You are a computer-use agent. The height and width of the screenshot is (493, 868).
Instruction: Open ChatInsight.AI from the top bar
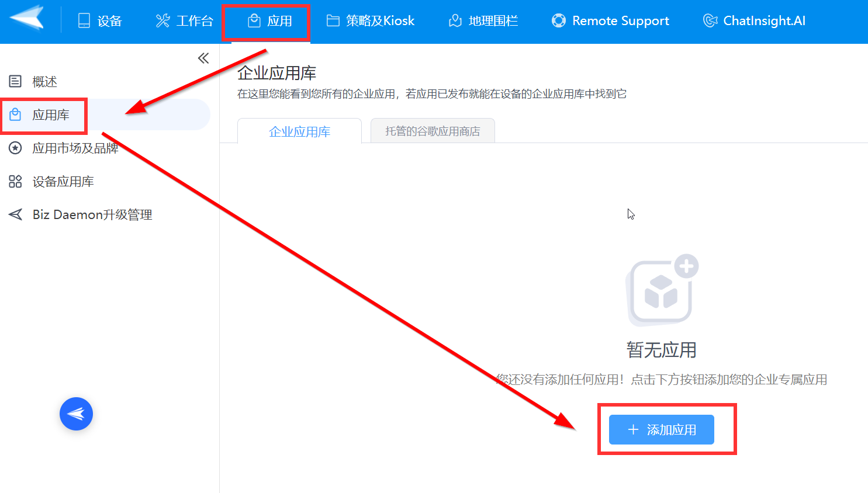coord(753,21)
